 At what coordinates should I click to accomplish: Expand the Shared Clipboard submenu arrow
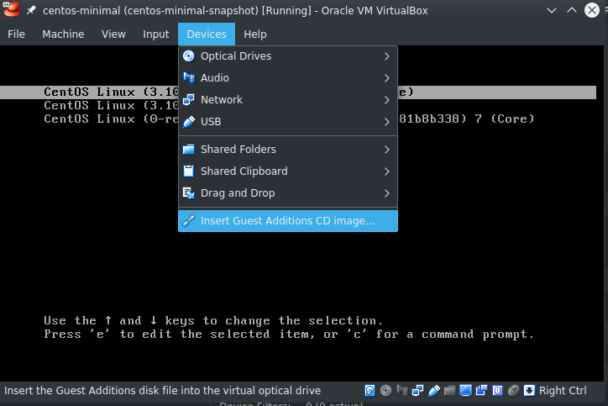click(387, 171)
